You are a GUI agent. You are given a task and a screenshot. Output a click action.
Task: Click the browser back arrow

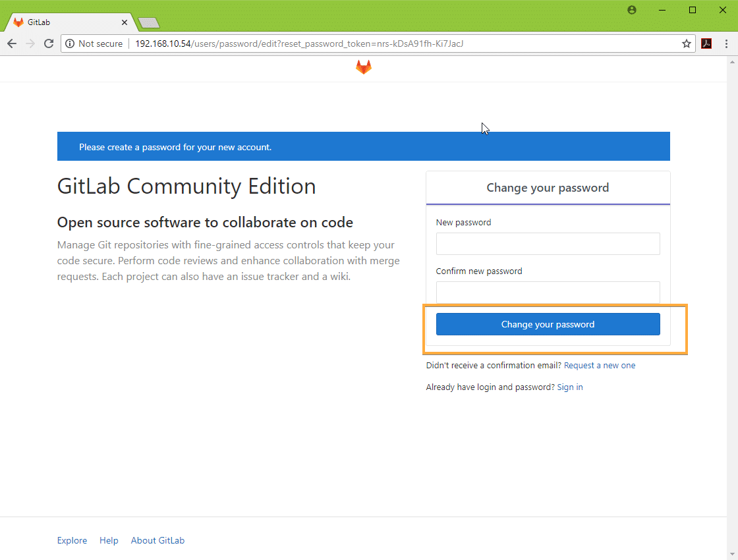point(12,43)
